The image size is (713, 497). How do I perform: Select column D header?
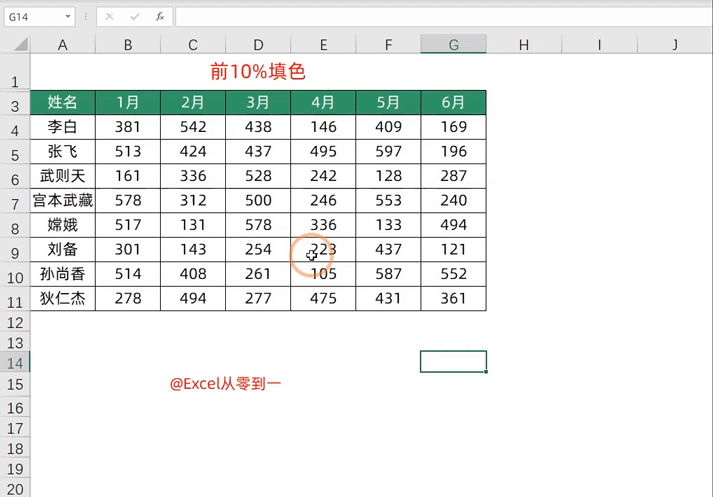[258, 45]
